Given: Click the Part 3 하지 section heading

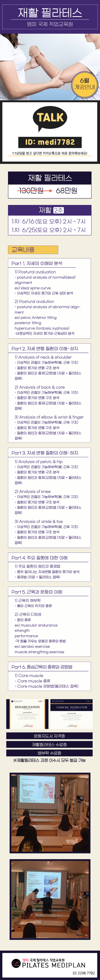Looking at the screenshot, I should click(45, 453).
